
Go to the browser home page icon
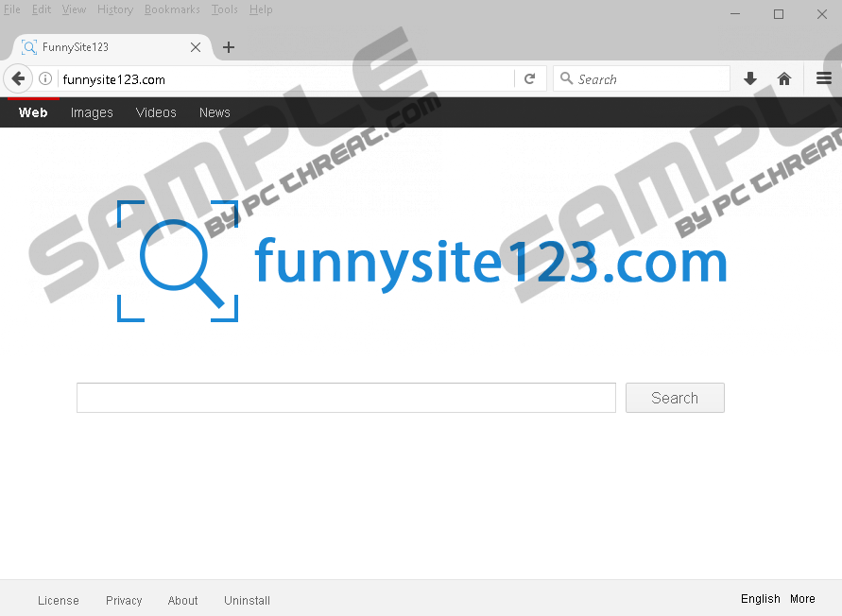click(x=784, y=79)
